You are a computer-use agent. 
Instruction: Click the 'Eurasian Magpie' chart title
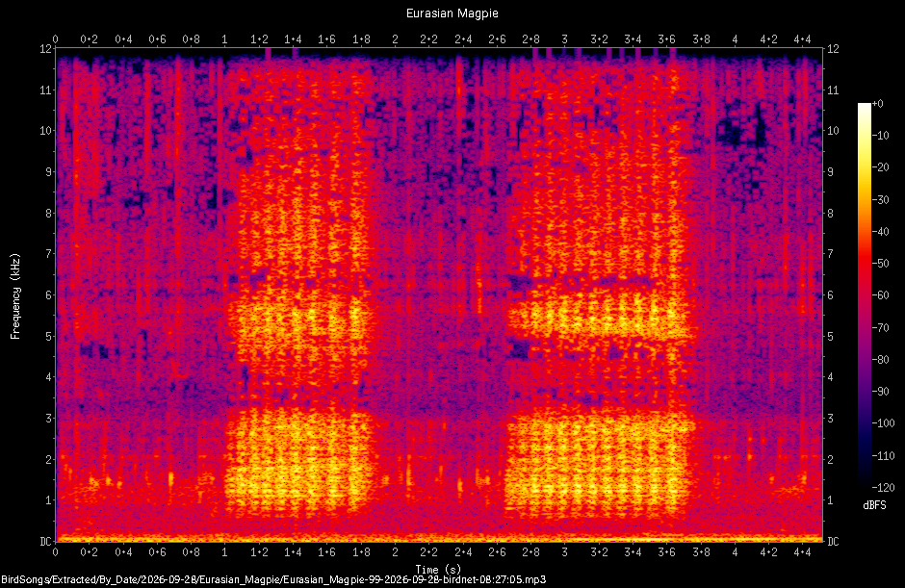452,13
